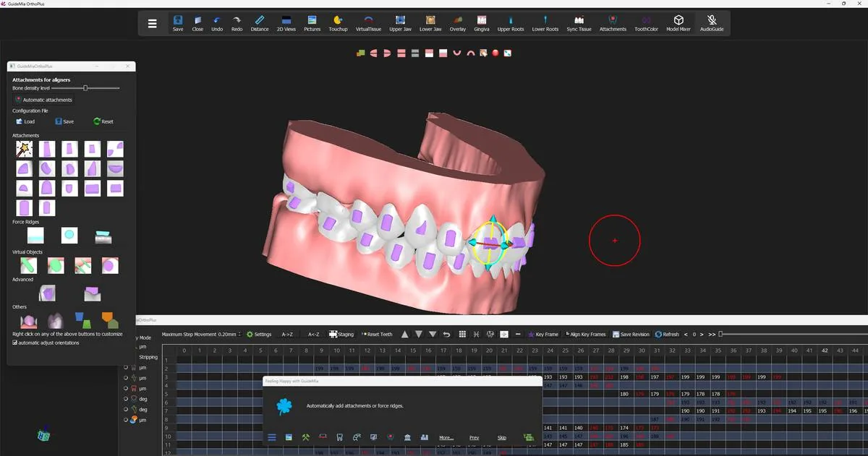The height and width of the screenshot is (456, 868).
Task: Click the green icon at guide dialog right
Action: click(528, 437)
